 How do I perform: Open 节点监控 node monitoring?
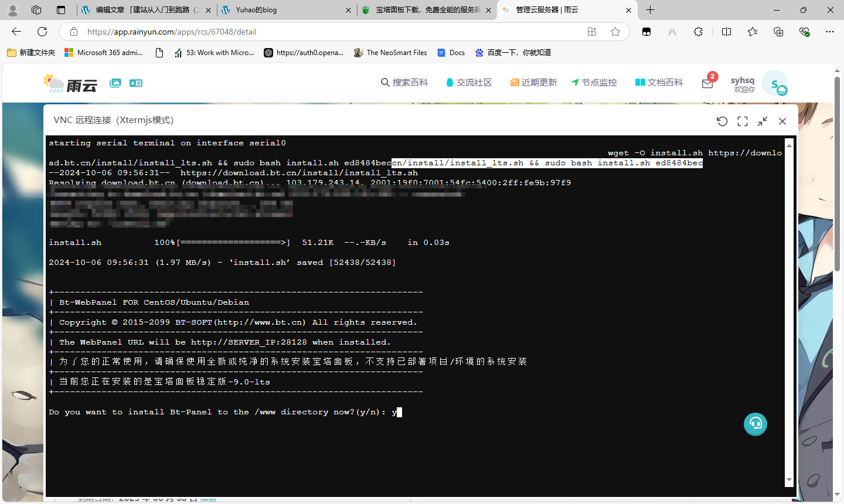coord(594,83)
